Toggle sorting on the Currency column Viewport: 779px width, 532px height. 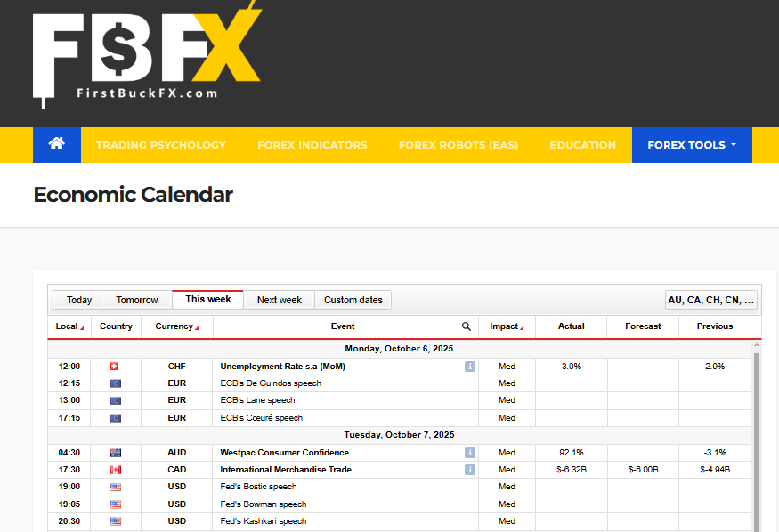pyautogui.click(x=176, y=326)
